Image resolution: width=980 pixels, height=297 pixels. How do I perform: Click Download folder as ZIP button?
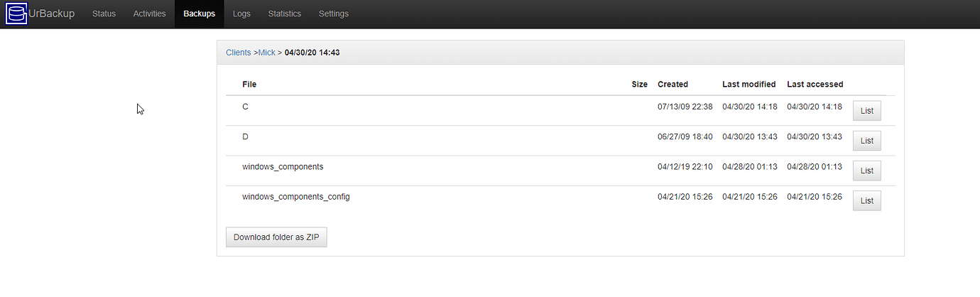(x=276, y=237)
